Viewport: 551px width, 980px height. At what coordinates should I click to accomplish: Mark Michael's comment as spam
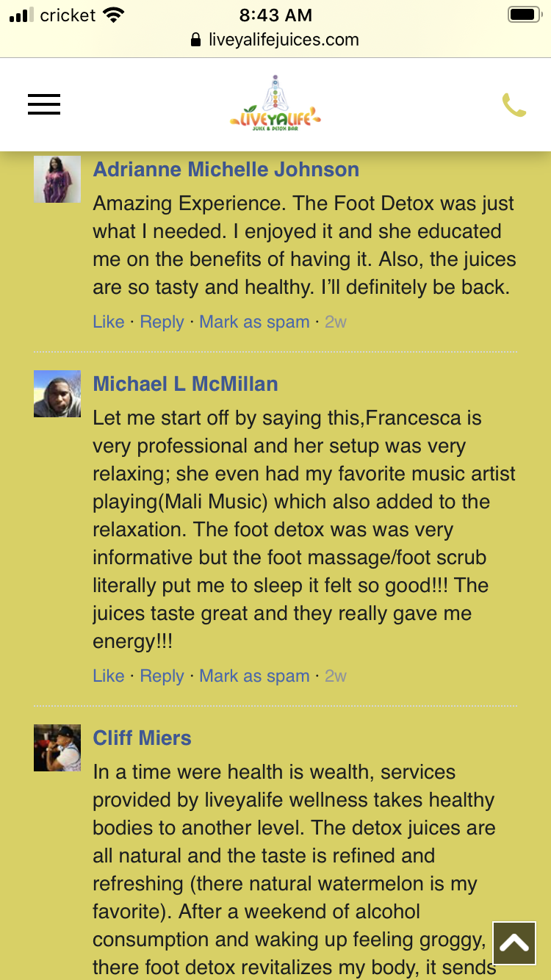pos(254,676)
